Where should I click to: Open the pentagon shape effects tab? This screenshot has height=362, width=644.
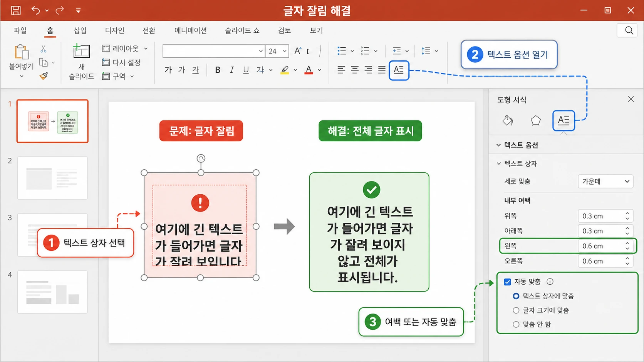(x=536, y=120)
